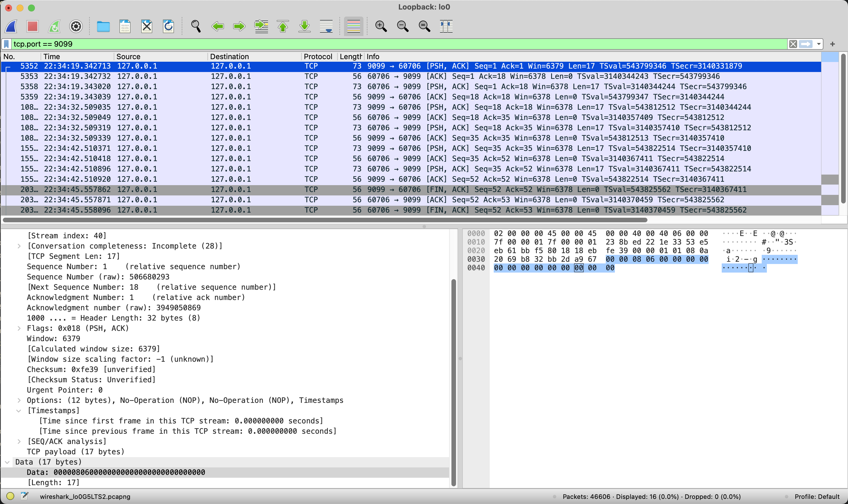Add a display filter button
The image size is (848, 504).
[832, 44]
